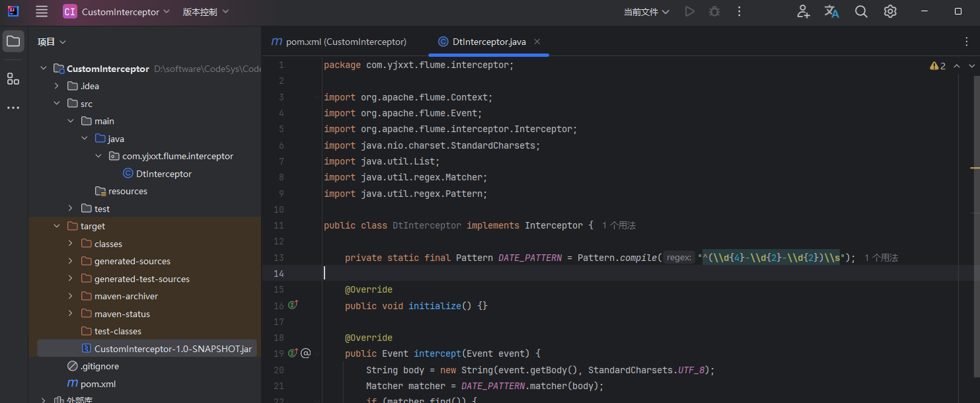The image size is (980, 403).
Task: Show more tool windows ellipsis
Action: tap(13, 107)
